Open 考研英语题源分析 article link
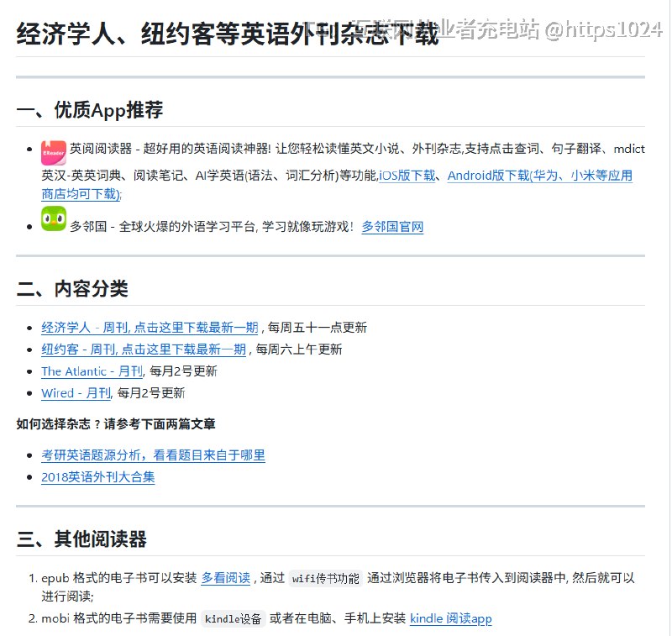The height and width of the screenshot is (636, 672). [153, 455]
